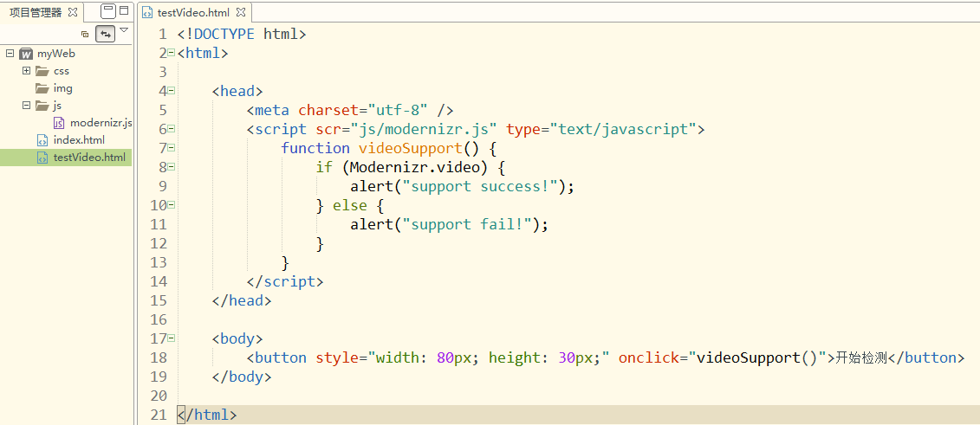The width and height of the screenshot is (980, 425).
Task: Fold the script block at line 6
Action: click(x=172, y=129)
